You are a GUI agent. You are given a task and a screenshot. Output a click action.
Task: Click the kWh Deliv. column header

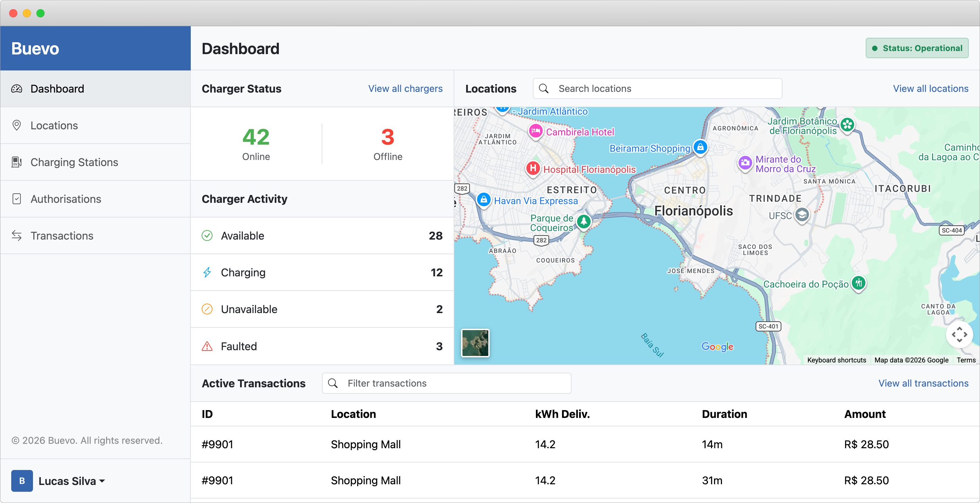[562, 414]
